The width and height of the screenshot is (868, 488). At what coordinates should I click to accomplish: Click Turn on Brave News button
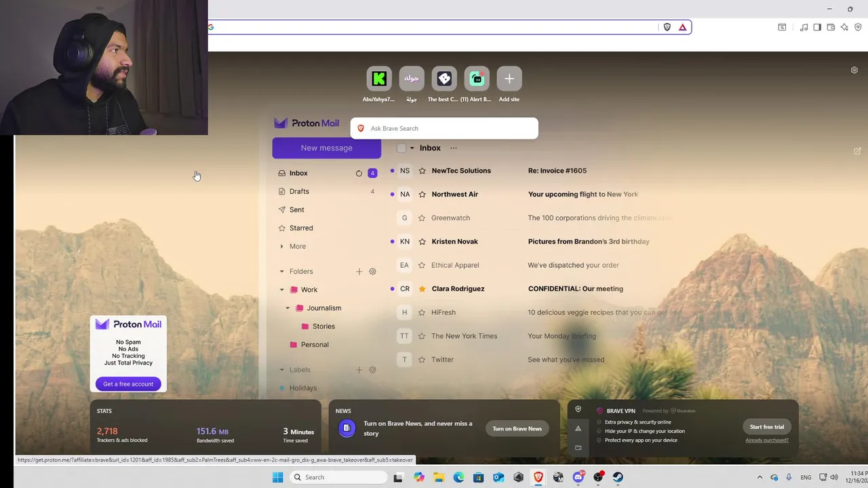(517, 428)
